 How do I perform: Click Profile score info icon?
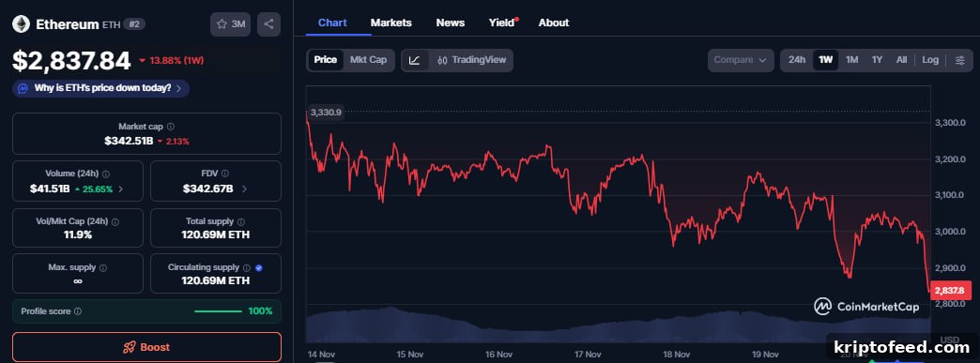pos(78,311)
